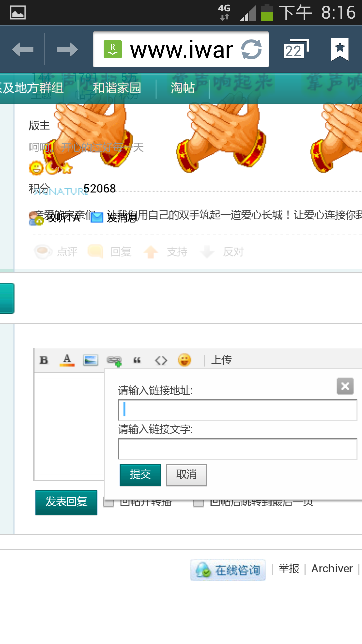This screenshot has width=362, height=644.
Task: Close the link dialog with X
Action: coord(345,386)
